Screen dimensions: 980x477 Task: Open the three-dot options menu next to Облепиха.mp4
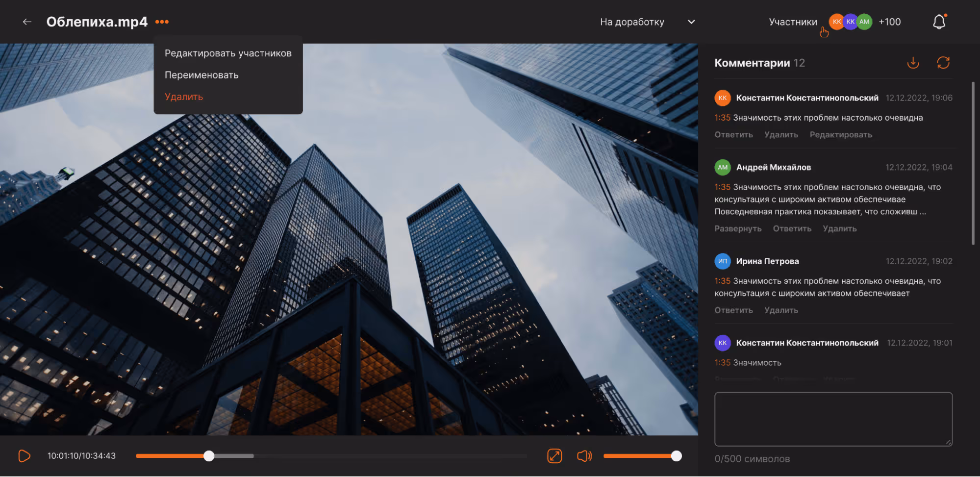(162, 22)
